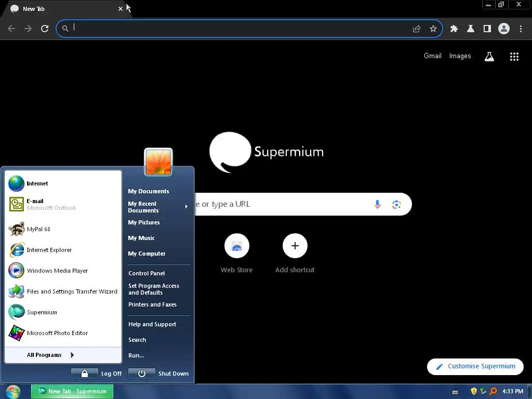This screenshot has width=532, height=399.
Task: Click the Images link
Action: point(460,56)
